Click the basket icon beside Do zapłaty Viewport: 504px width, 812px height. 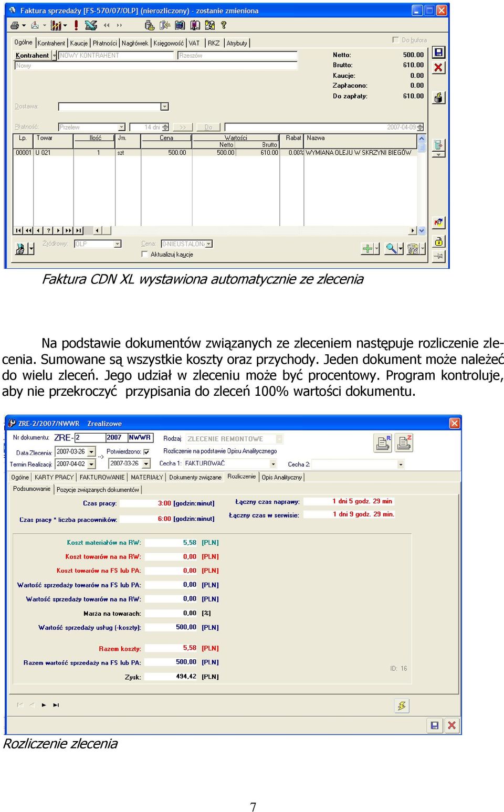pyautogui.click(x=438, y=98)
